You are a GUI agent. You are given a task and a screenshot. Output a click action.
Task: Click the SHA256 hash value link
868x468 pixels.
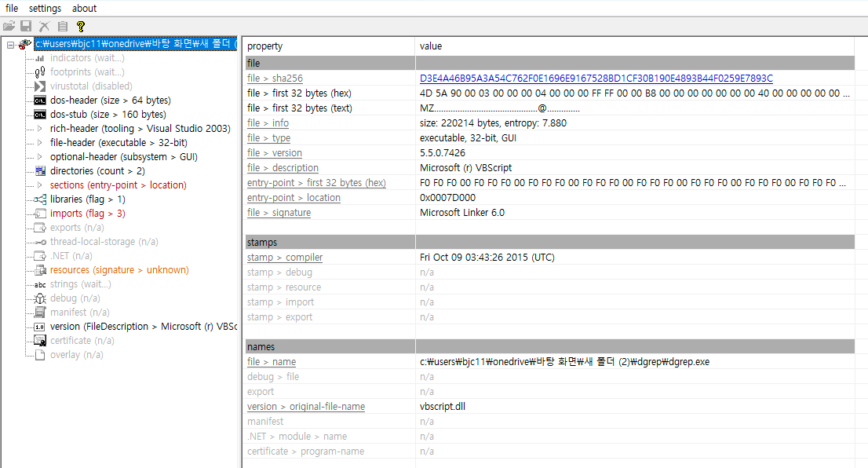click(596, 79)
